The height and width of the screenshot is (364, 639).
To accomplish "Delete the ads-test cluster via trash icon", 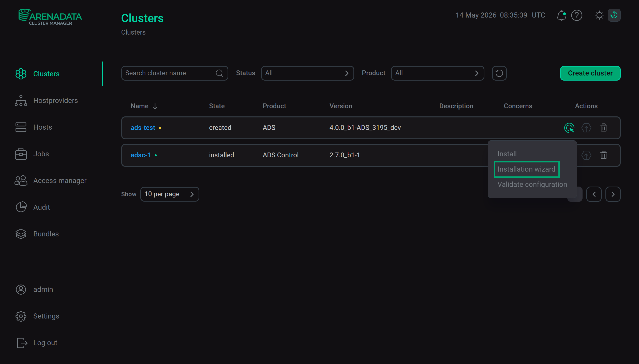I will pyautogui.click(x=604, y=128).
